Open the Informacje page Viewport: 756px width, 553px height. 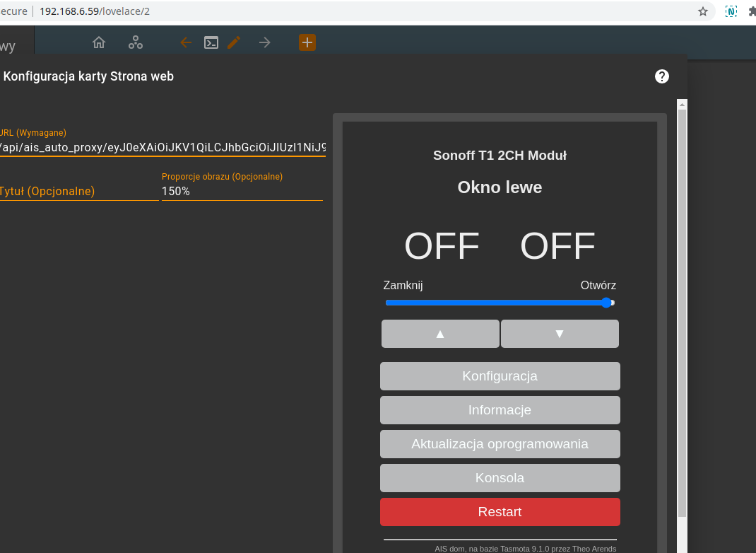[500, 410]
